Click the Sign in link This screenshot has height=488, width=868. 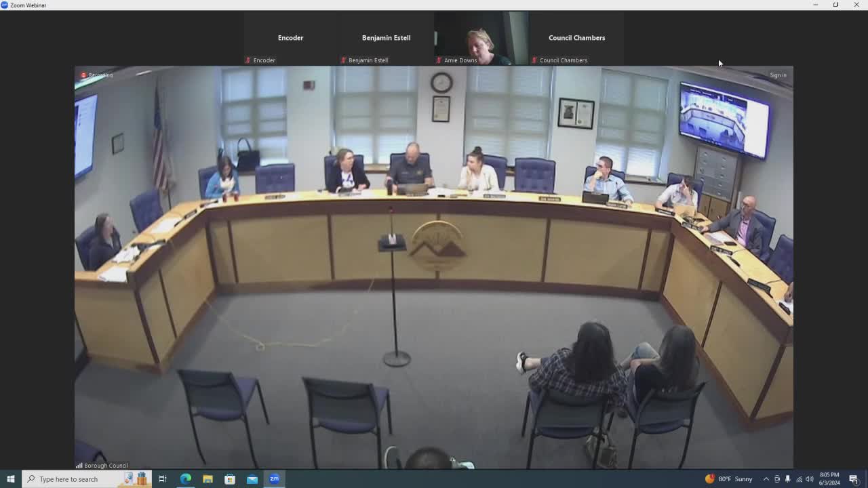pos(777,75)
